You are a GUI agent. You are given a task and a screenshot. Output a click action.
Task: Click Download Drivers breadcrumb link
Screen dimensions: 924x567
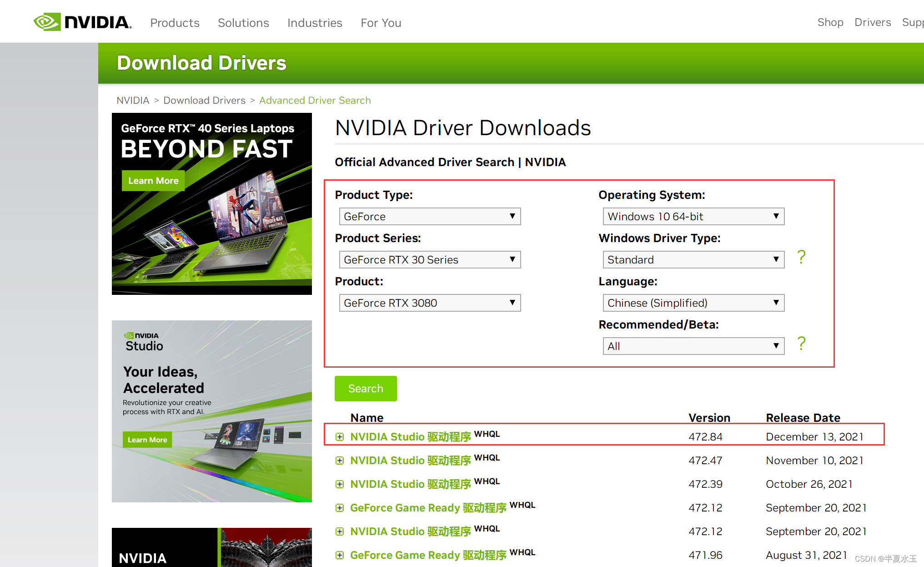204,100
